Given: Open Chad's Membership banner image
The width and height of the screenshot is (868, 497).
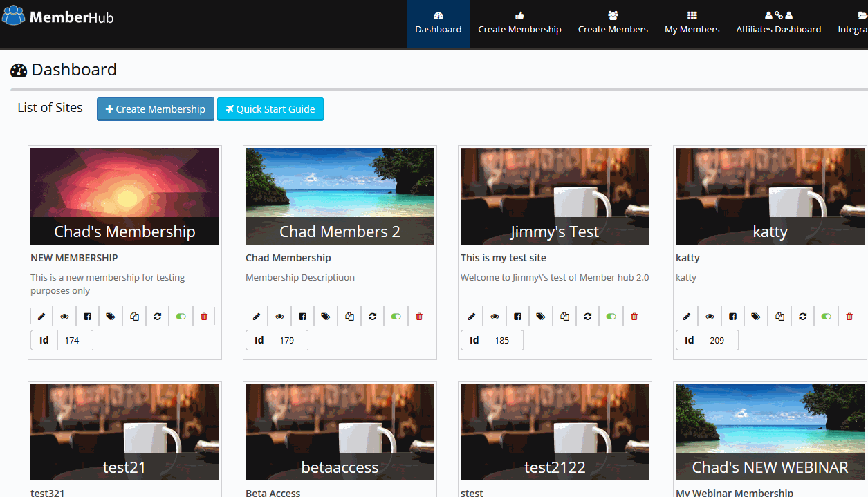Looking at the screenshot, I should [124, 196].
